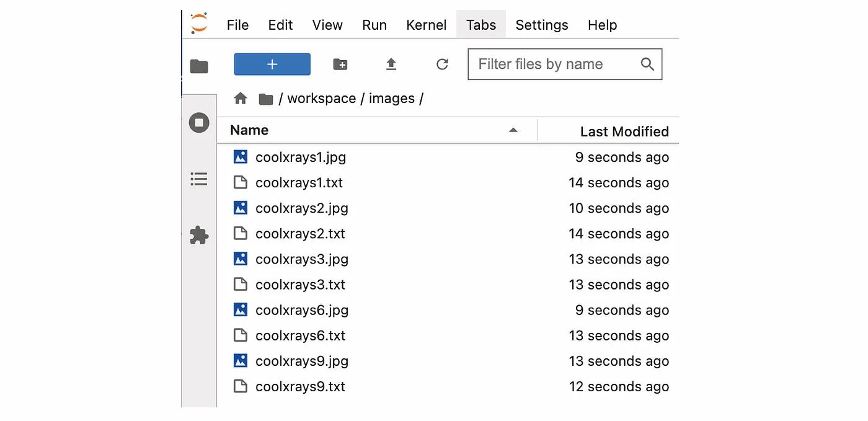Go to the home directory icon
This screenshot has width=868, height=421.
(241, 99)
